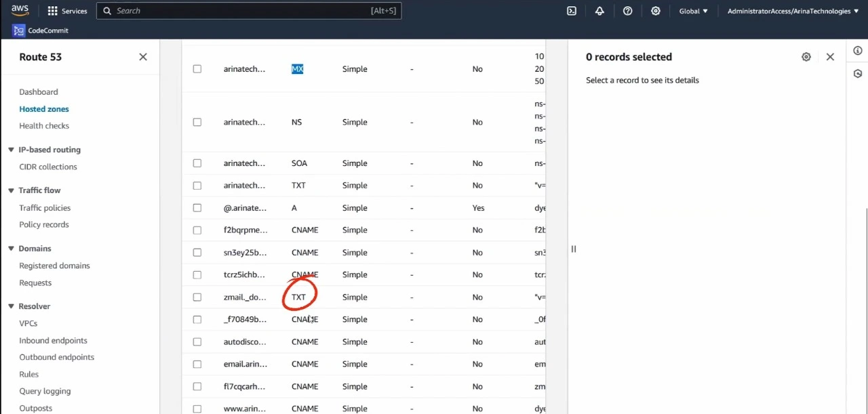The width and height of the screenshot is (868, 414).
Task: Close the Route 53 navigation pane
Action: click(x=143, y=57)
